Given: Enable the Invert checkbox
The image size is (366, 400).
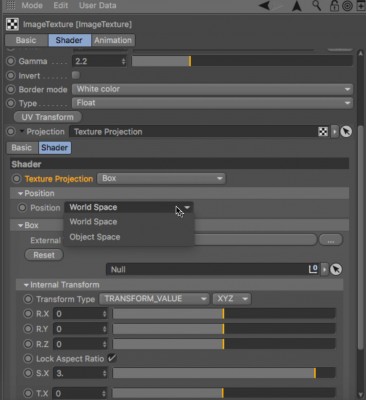Looking at the screenshot, I should [76, 75].
